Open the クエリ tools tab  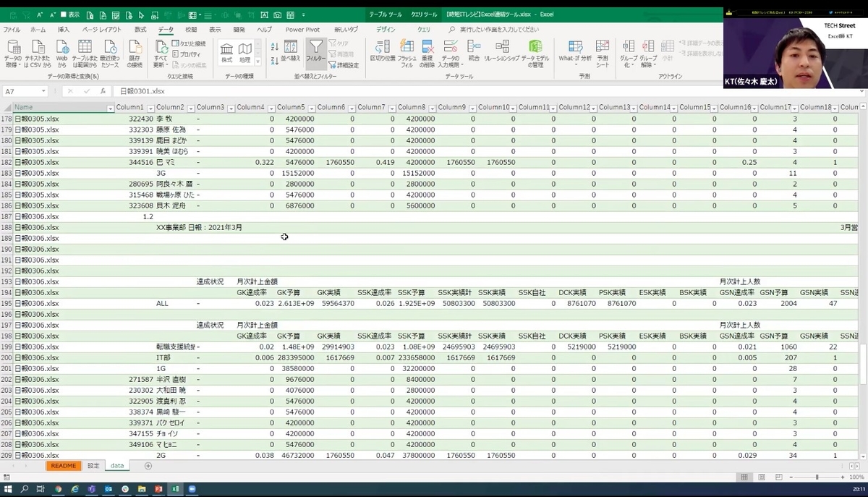click(424, 30)
